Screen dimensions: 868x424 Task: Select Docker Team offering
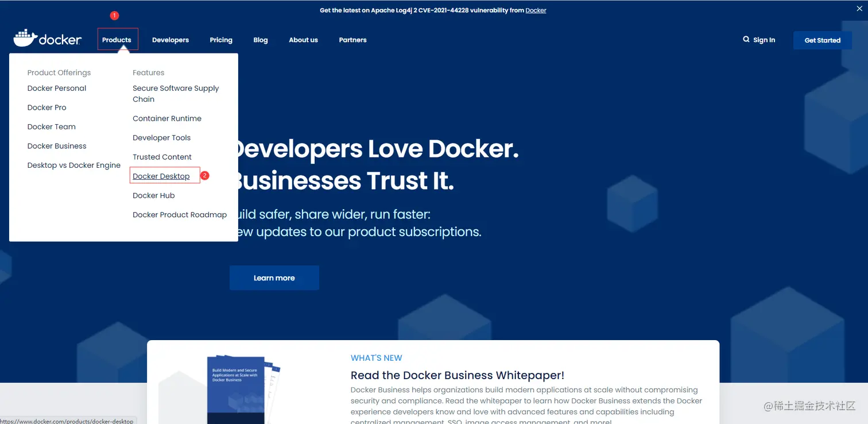52,126
